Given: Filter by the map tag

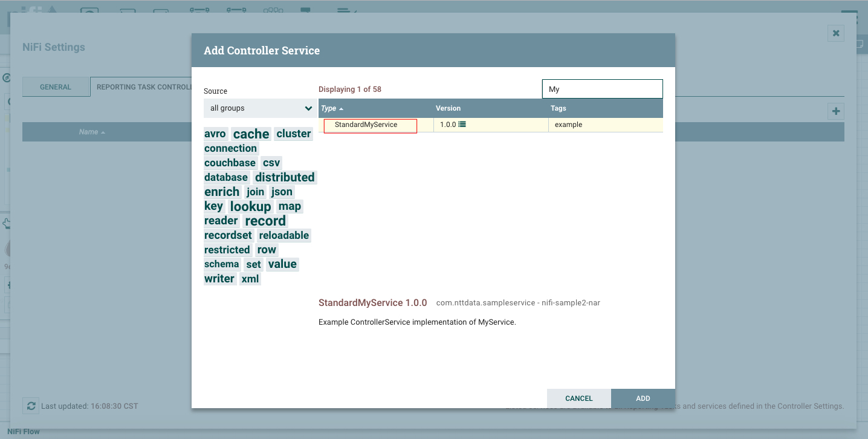Looking at the screenshot, I should point(290,206).
